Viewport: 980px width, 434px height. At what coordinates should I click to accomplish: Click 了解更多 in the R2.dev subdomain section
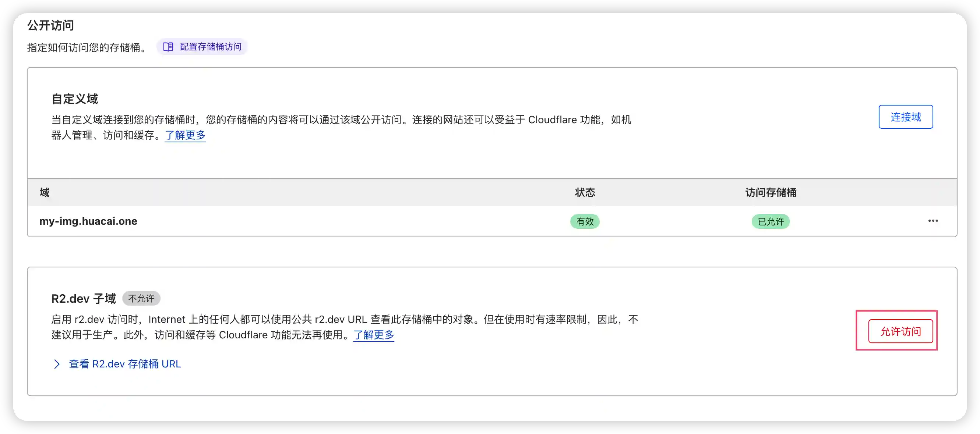coord(374,335)
